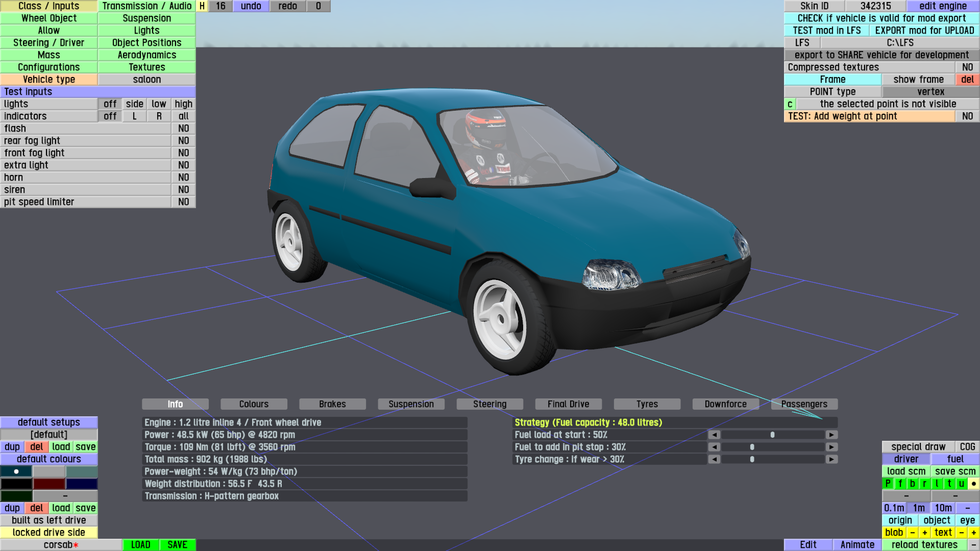Click the black dot special draw button
Screen dimensions: 980x551
973,484
